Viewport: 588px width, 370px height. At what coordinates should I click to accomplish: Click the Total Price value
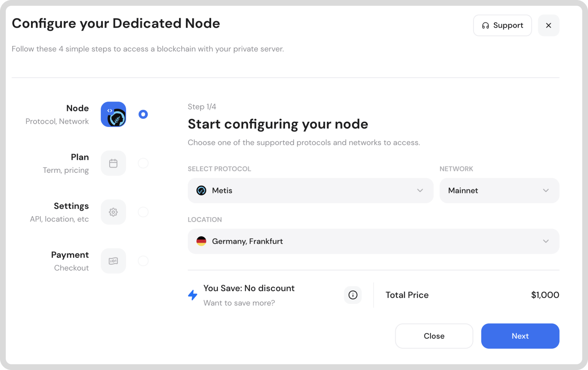coord(545,295)
